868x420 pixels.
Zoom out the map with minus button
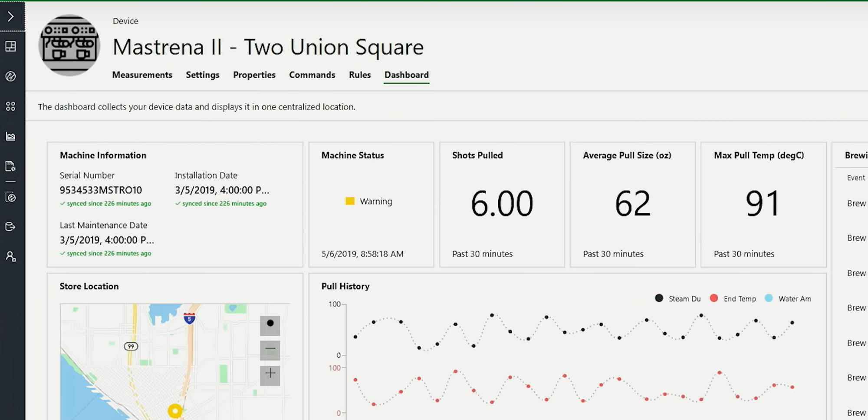[x=270, y=350]
